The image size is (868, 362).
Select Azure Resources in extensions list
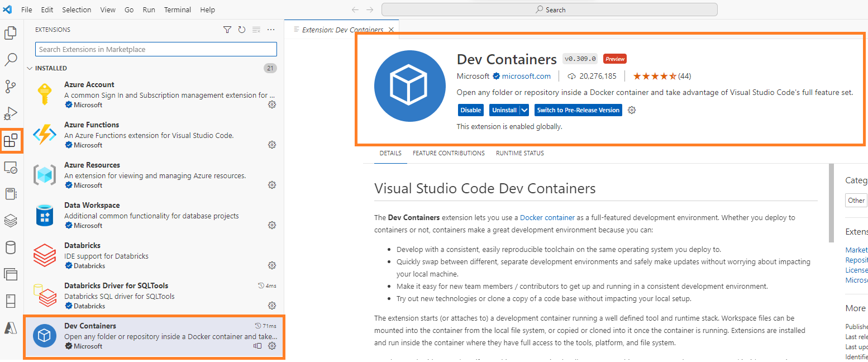click(x=154, y=175)
